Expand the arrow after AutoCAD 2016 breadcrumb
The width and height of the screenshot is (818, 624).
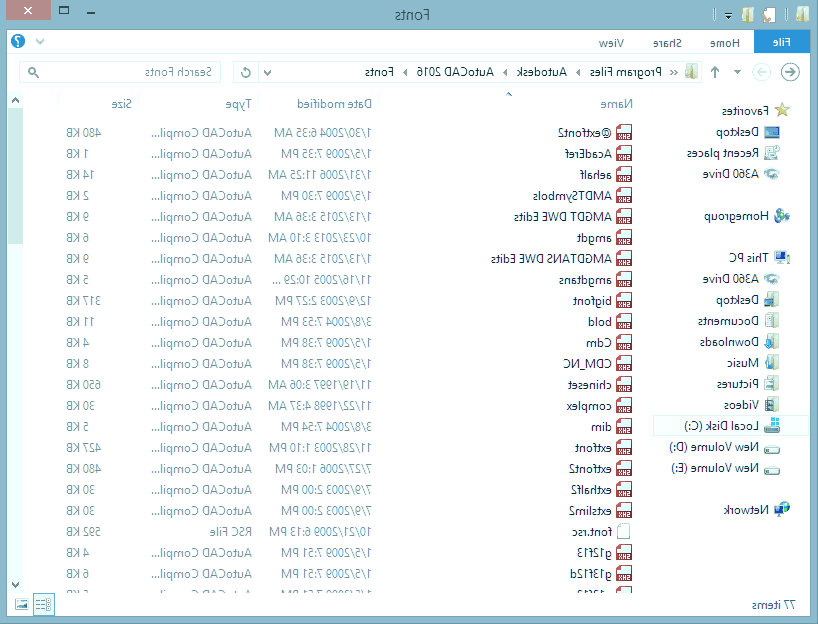coord(405,72)
